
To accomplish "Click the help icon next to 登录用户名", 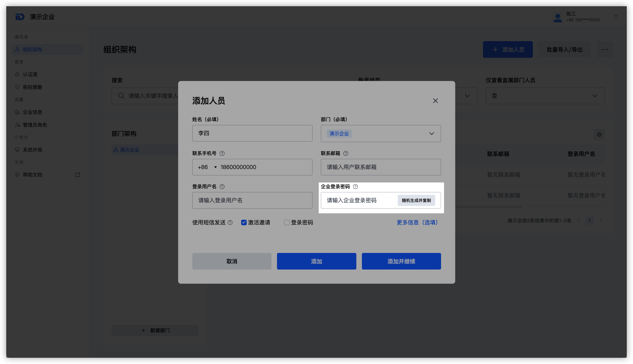I will coord(222,186).
